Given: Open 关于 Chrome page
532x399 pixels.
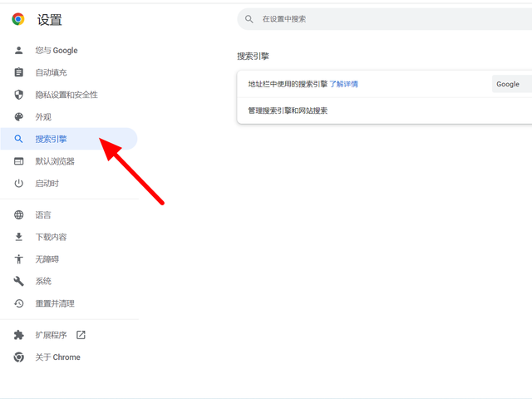Looking at the screenshot, I should tap(57, 357).
